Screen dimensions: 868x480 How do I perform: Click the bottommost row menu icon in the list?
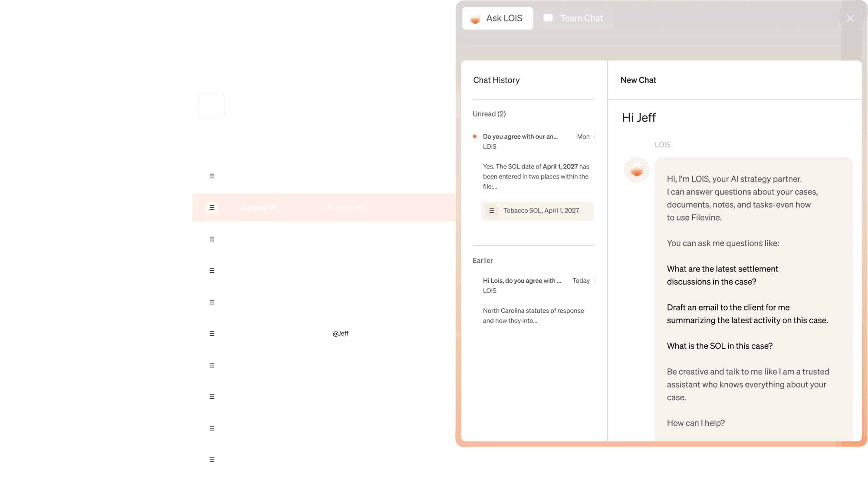coord(212,460)
